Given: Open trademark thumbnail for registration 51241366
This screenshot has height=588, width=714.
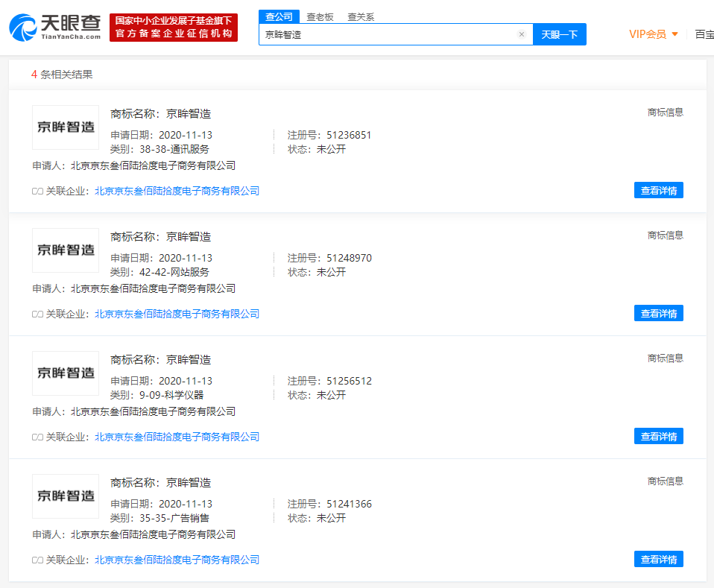Looking at the screenshot, I should coord(66,496).
